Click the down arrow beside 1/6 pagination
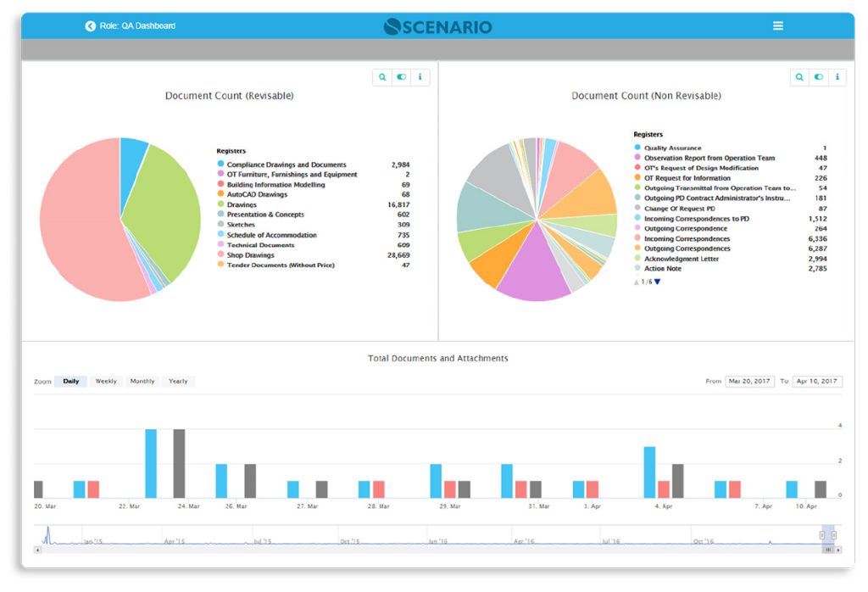Image resolution: width=868 pixels, height=592 pixels. point(658,281)
